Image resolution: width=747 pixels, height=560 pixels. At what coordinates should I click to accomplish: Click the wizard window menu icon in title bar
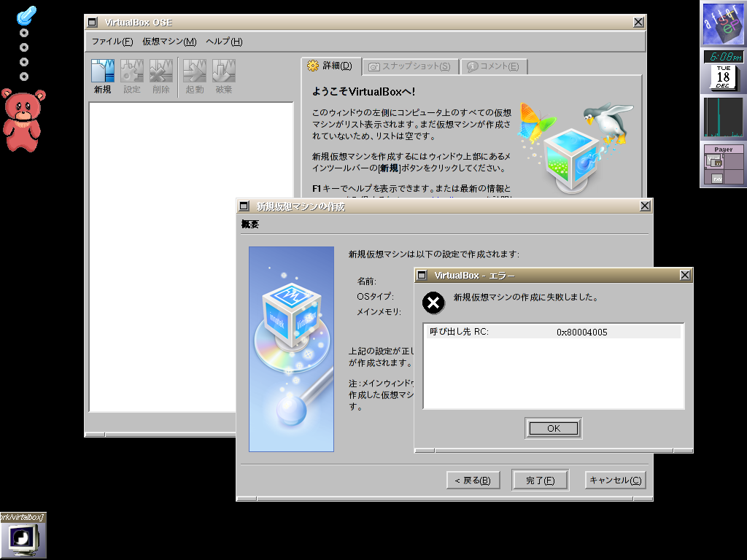[x=244, y=206]
